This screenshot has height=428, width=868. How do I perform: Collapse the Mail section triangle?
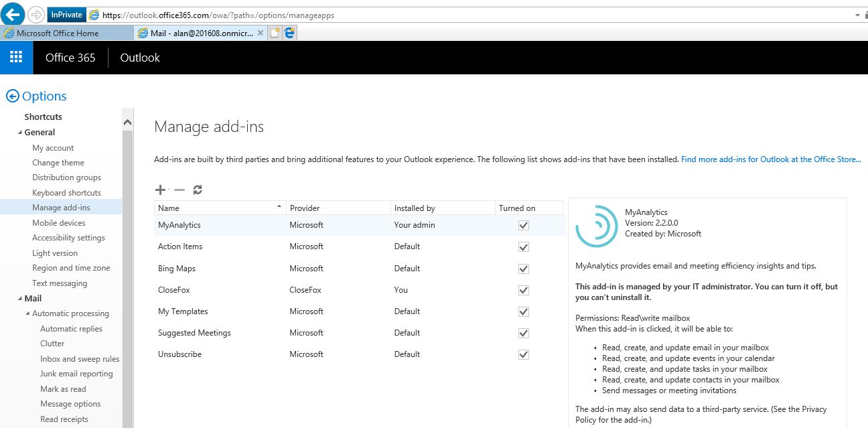[19, 299]
